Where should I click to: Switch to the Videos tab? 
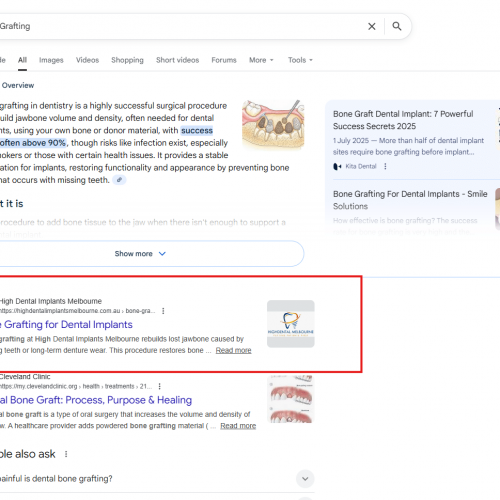[87, 60]
